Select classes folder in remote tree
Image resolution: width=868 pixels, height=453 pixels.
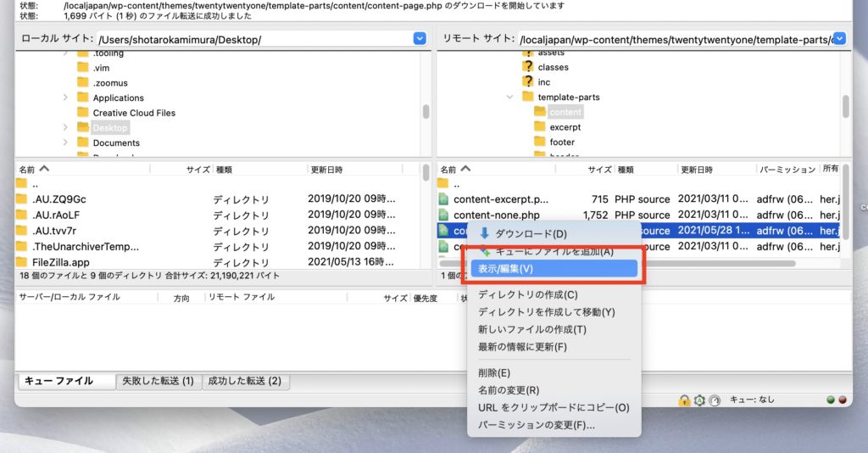click(x=553, y=67)
